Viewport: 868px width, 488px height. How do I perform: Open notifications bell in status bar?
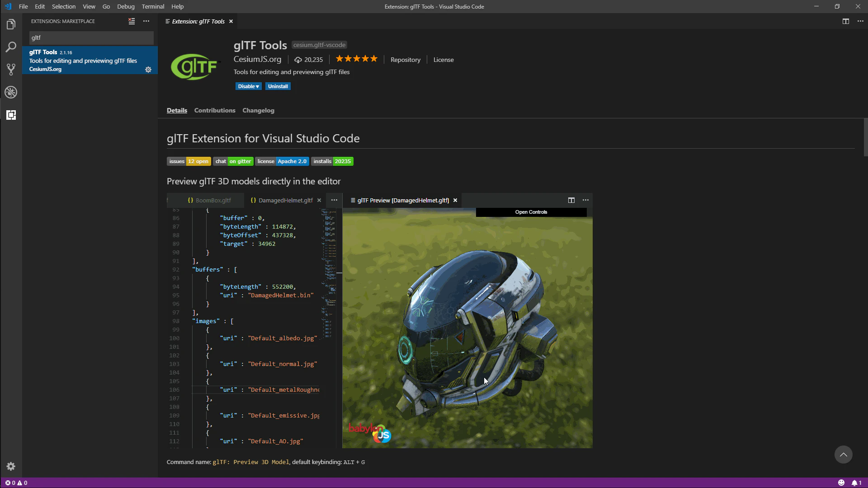857,483
